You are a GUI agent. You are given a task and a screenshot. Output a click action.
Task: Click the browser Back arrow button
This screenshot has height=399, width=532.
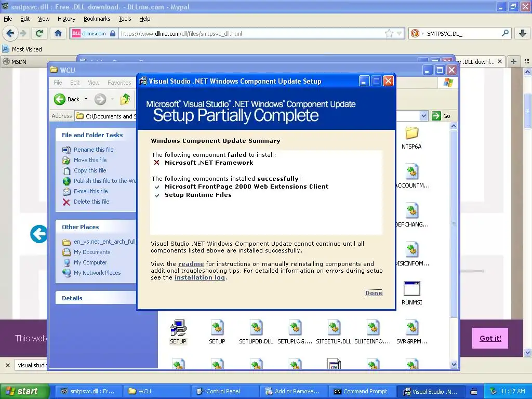[x=10, y=33]
